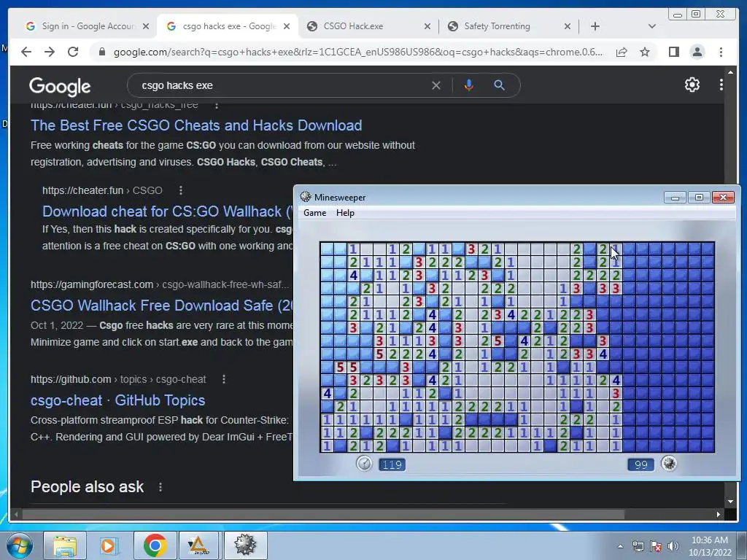Show hidden system tray icons
747x560 pixels.
click(x=620, y=546)
